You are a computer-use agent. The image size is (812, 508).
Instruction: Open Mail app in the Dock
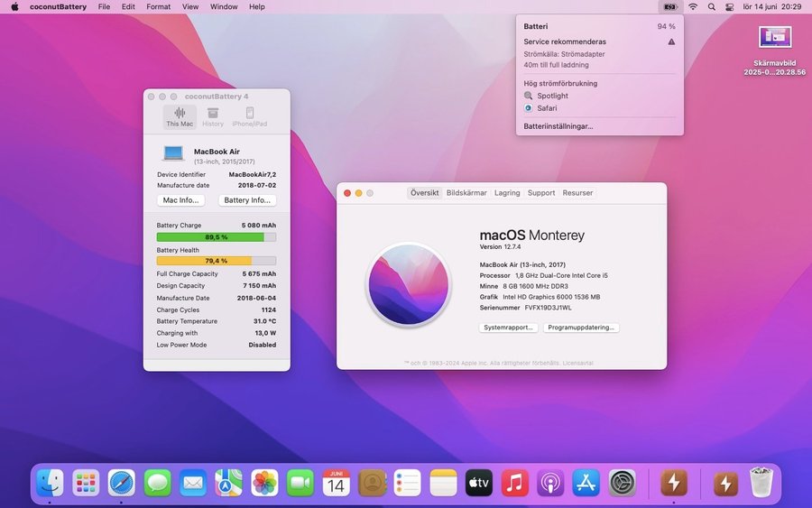[193, 483]
